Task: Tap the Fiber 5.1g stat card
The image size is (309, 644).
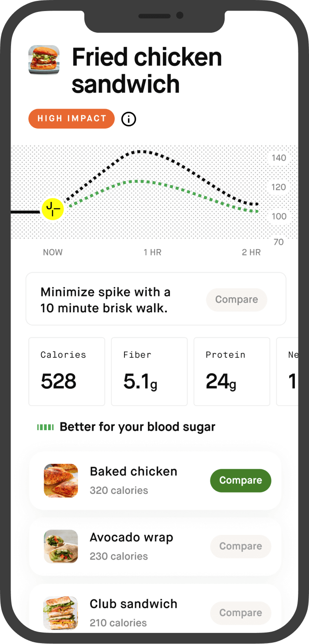Action: pyautogui.click(x=149, y=371)
